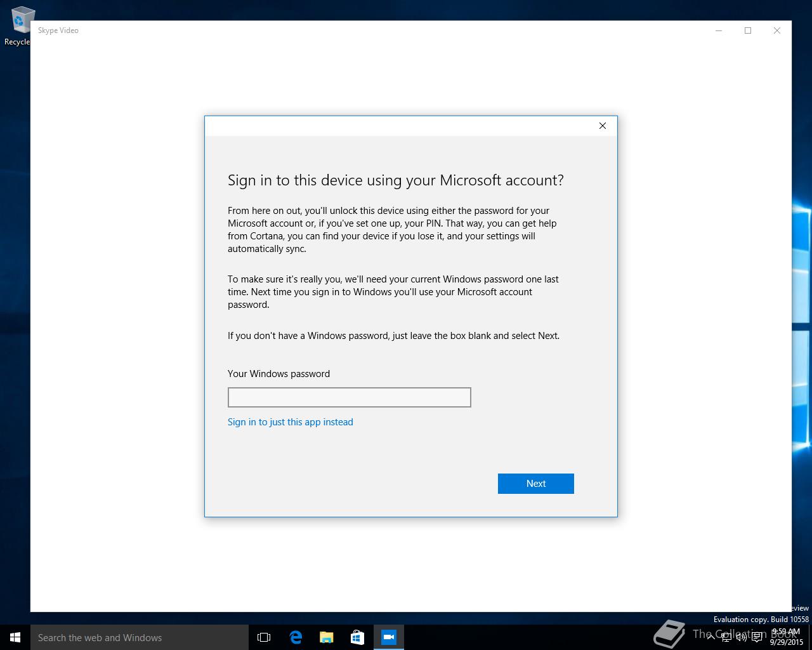Select the Skype Video taskbar icon

(x=389, y=637)
